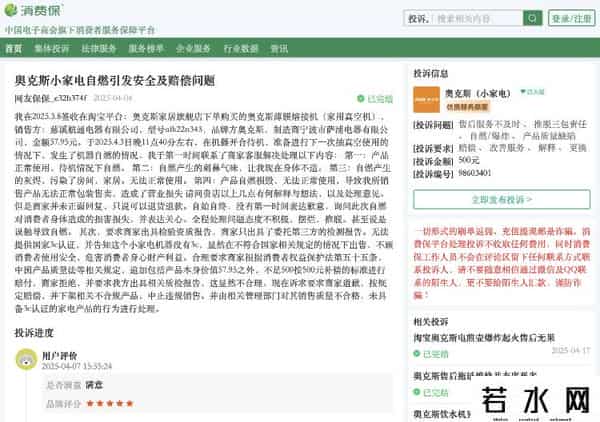Image resolution: width=600 pixels, height=422 pixels.
Task: Click the five-star brand rating
Action: (109, 403)
